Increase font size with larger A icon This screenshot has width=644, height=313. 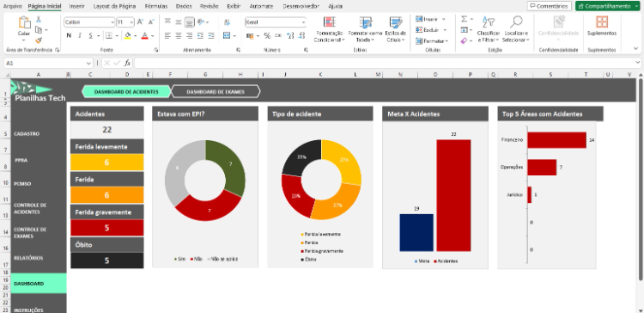coord(140,22)
